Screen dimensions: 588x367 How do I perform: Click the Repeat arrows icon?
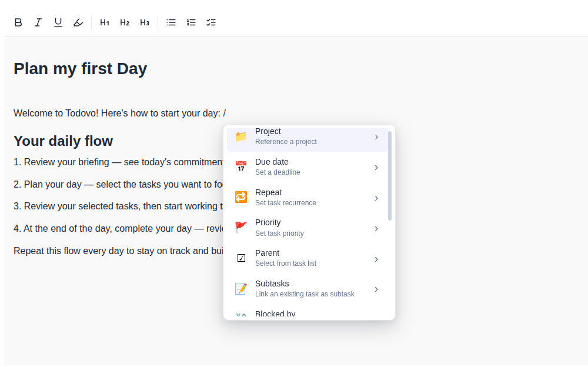pos(240,198)
